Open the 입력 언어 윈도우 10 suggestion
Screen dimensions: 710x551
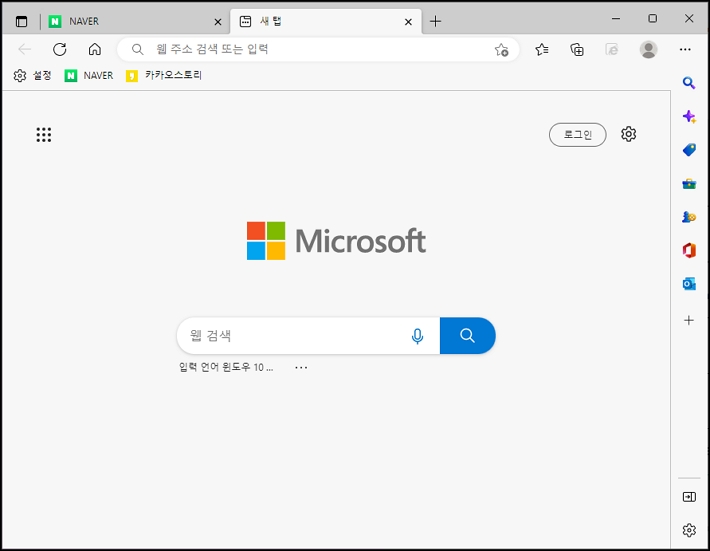226,367
